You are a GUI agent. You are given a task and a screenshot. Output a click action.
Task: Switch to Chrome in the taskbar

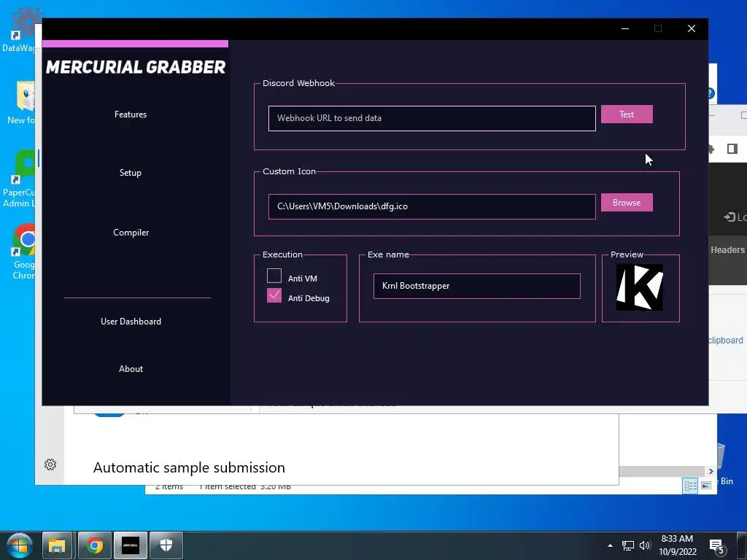(x=94, y=545)
